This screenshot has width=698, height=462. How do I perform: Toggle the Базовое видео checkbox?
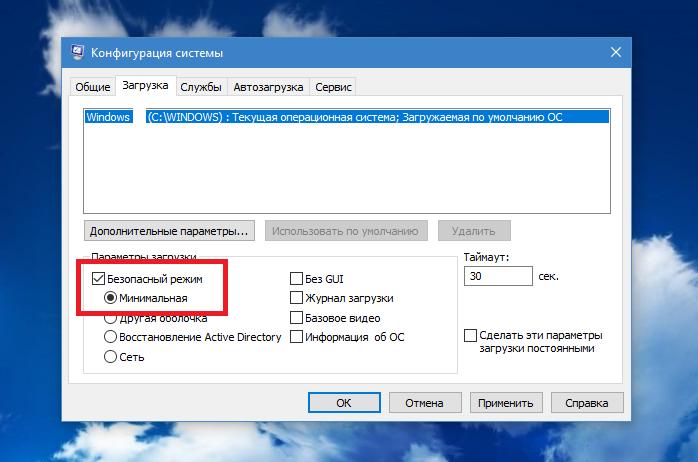[x=296, y=318]
